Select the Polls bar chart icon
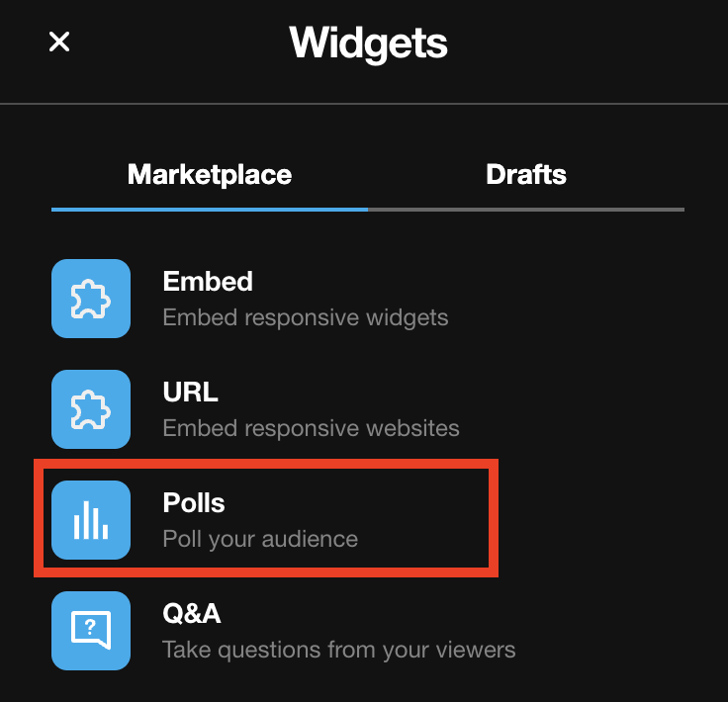This screenshot has width=728, height=702. pos(91,520)
